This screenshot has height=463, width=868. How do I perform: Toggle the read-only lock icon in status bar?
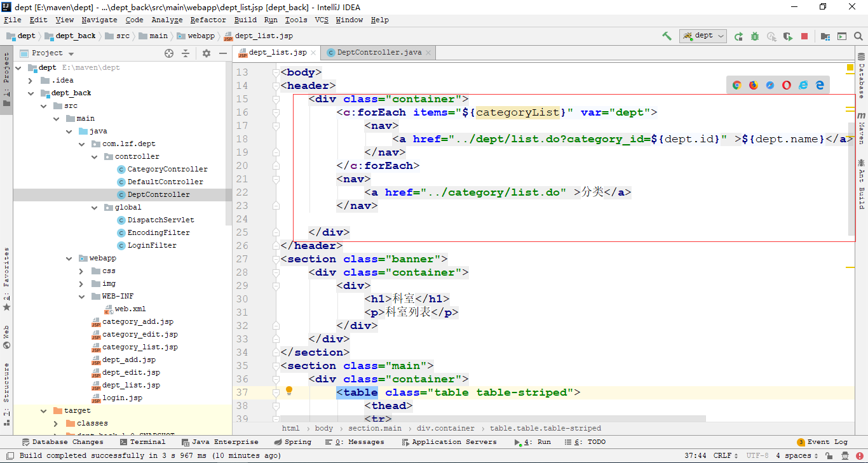(829, 455)
